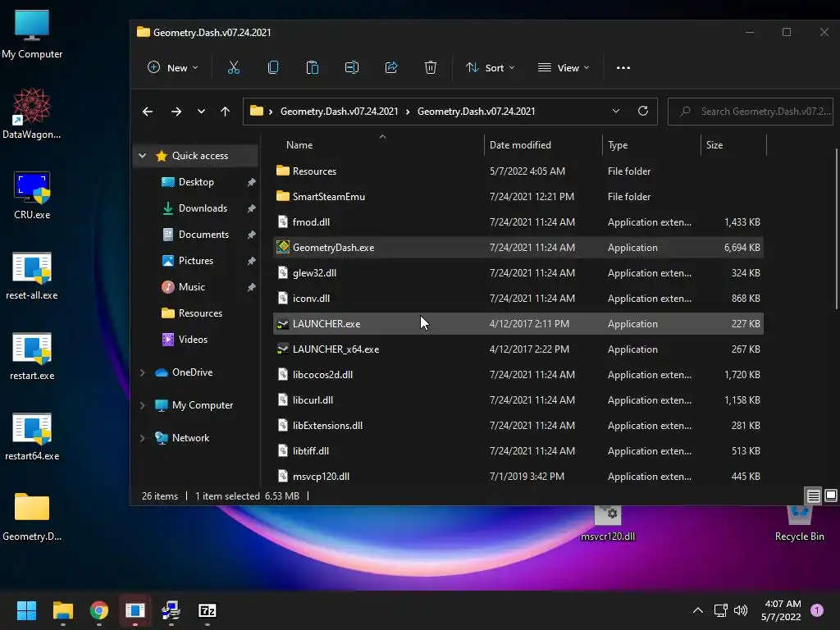Screen dimensions: 840x630
Task: Click the Cut scissors icon in toolbar
Action: tap(234, 67)
